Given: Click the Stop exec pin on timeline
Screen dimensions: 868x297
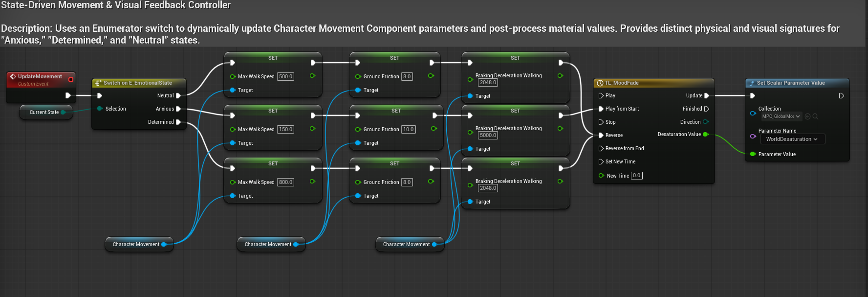Looking at the screenshot, I should click(601, 122).
